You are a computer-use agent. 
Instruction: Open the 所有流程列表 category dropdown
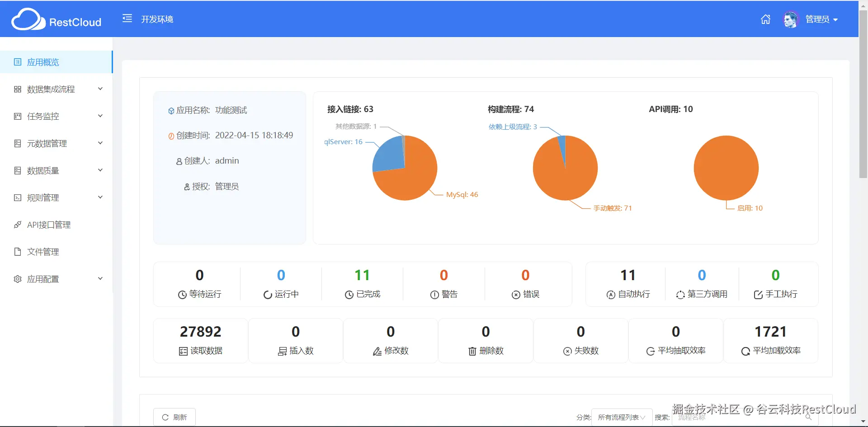tap(622, 417)
